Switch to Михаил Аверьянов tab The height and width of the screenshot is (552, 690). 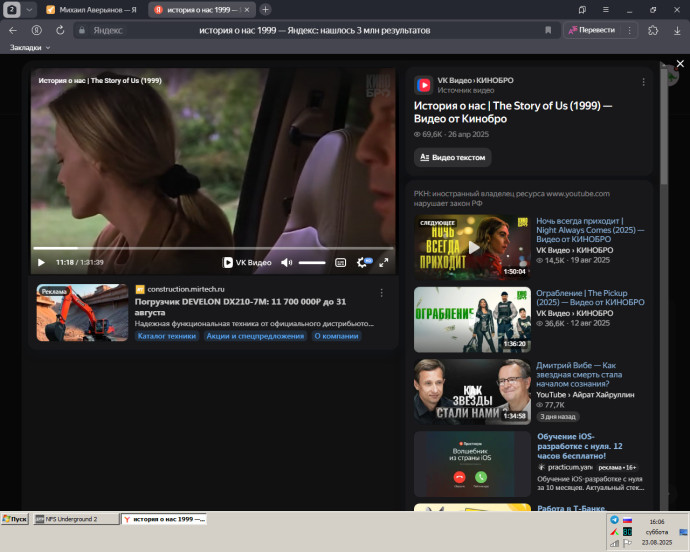tap(92, 10)
